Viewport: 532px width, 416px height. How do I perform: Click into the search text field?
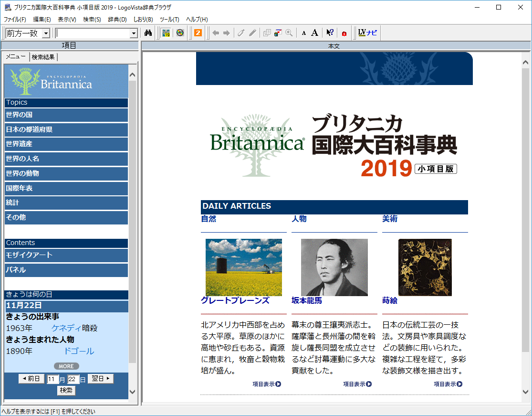93,33
